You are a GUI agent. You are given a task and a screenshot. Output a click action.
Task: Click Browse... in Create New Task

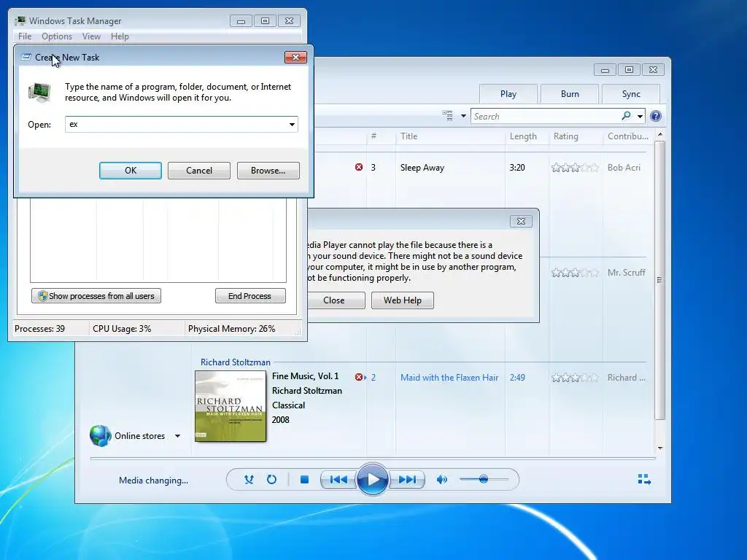(268, 171)
